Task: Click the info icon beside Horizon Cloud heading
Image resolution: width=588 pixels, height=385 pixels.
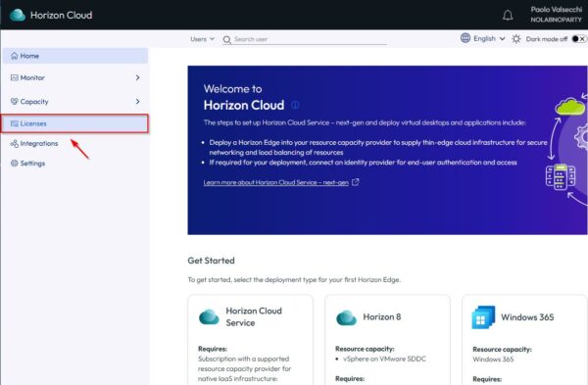Action: pos(295,105)
